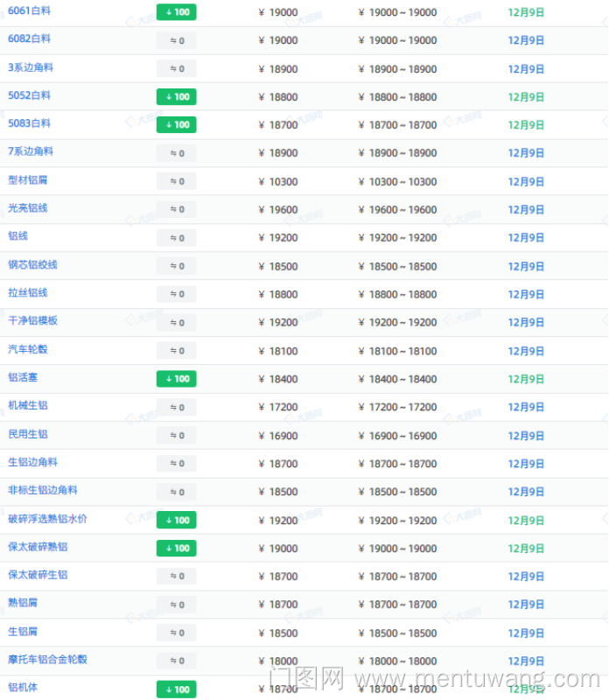Viewport: 610px width, 700px height.
Task: Open the 机械生铝 price link
Action: pyautogui.click(x=27, y=405)
